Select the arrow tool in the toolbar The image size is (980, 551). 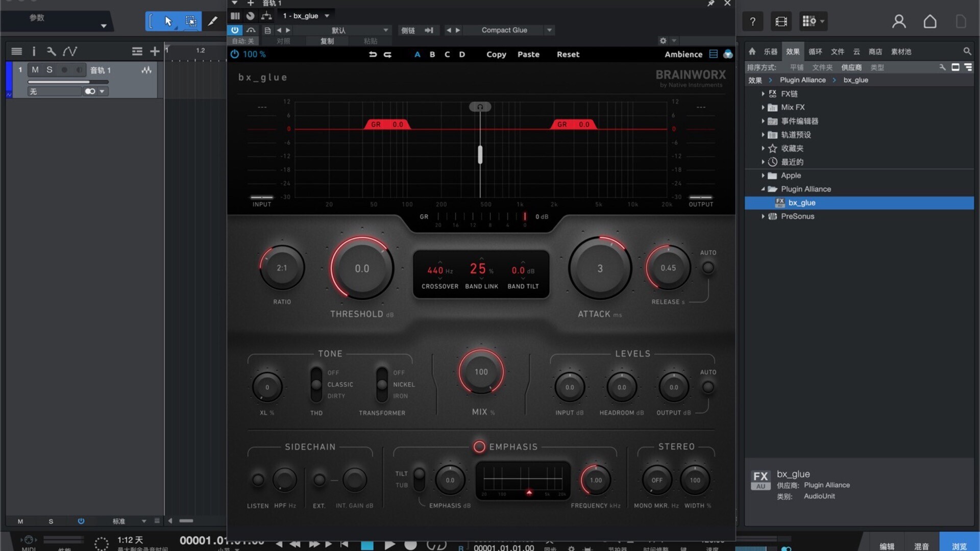click(x=168, y=21)
